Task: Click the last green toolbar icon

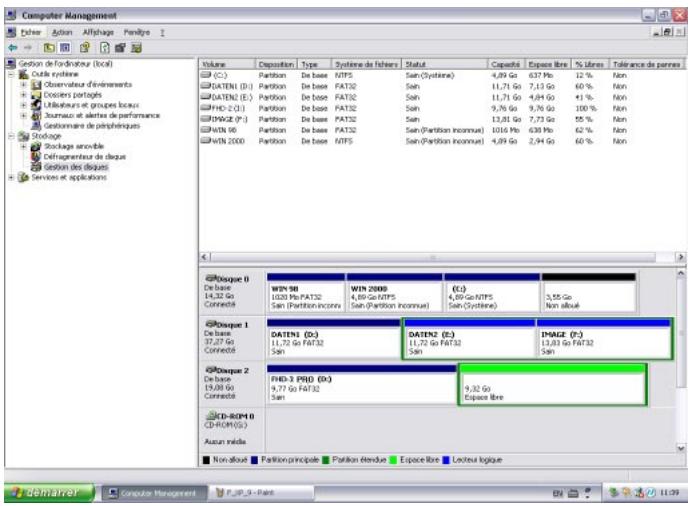Action: tap(137, 48)
